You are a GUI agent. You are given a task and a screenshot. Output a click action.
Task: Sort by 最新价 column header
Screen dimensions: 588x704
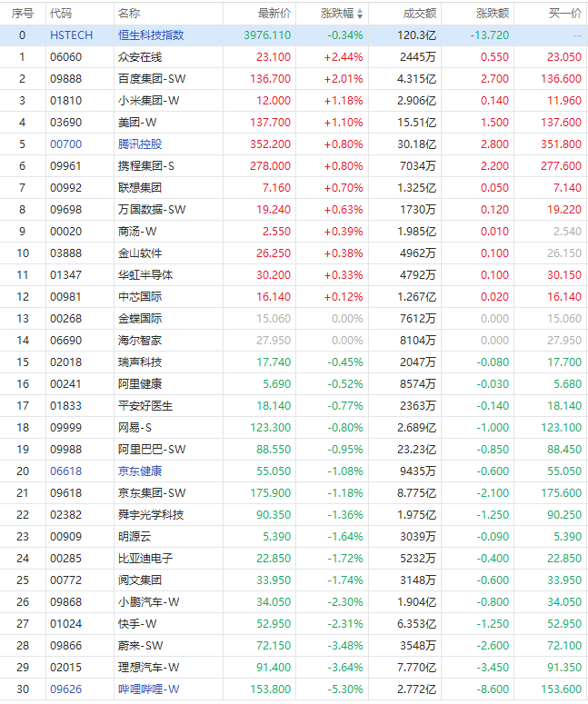pos(274,14)
